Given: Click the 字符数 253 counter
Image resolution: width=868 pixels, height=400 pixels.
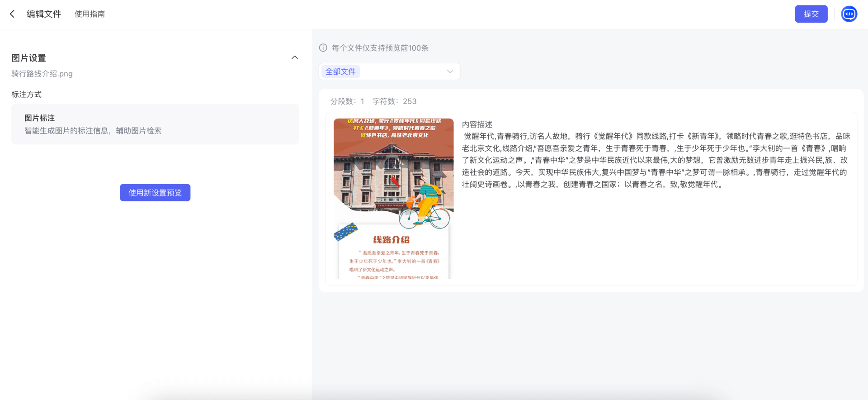Looking at the screenshot, I should click(394, 101).
